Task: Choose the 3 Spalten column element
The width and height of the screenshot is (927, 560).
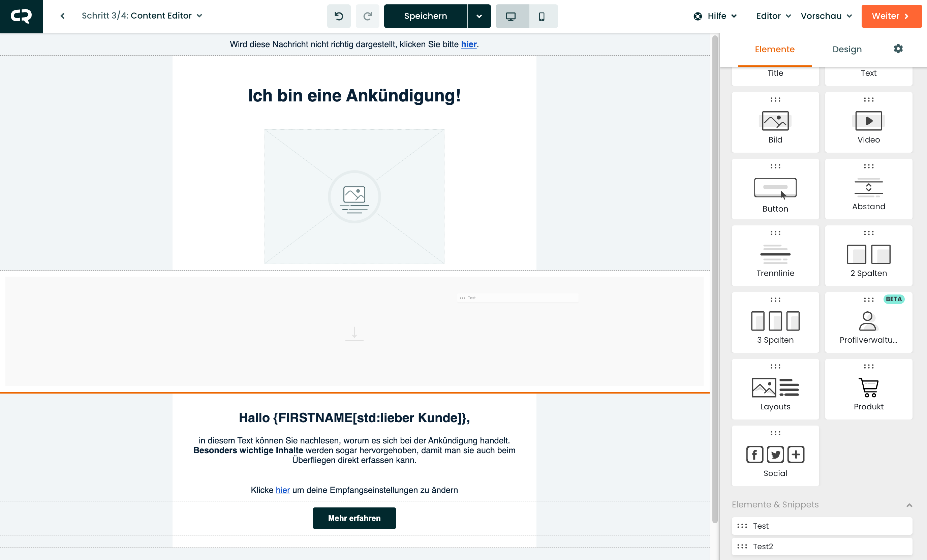Action: 775,322
